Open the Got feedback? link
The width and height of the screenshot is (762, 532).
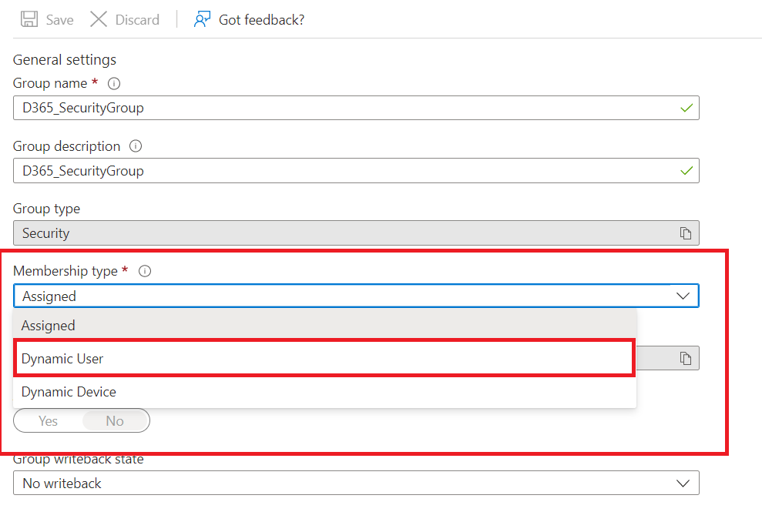[261, 20]
